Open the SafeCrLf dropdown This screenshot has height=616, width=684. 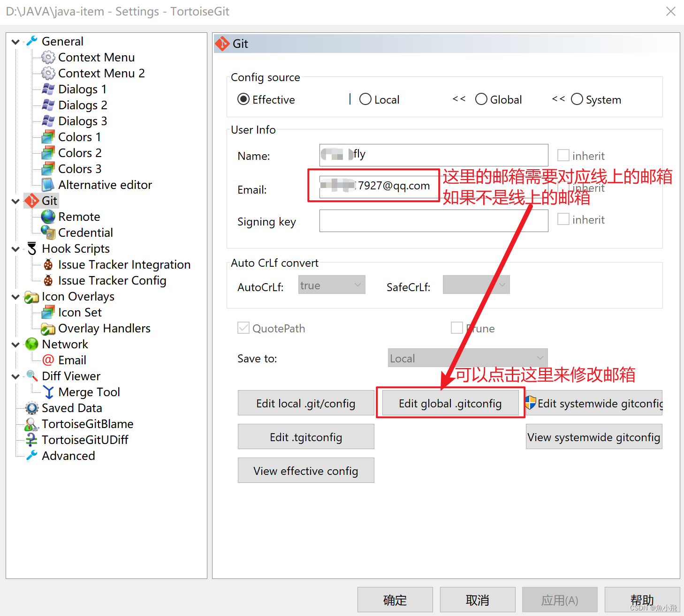[x=476, y=285]
